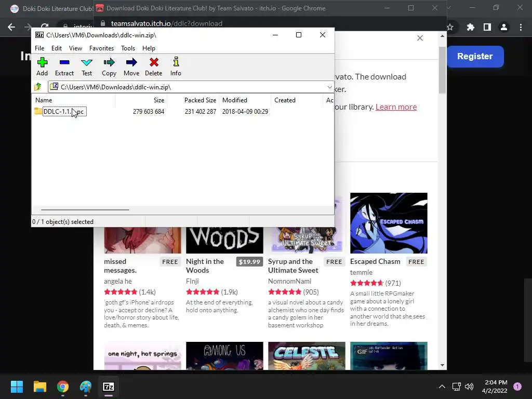The image size is (532, 399).
Task: Go up one folder level icon
Action: (38, 87)
